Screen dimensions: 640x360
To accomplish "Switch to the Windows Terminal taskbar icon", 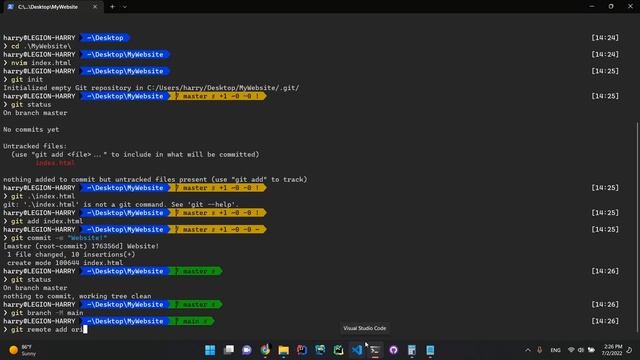I will click(375, 350).
